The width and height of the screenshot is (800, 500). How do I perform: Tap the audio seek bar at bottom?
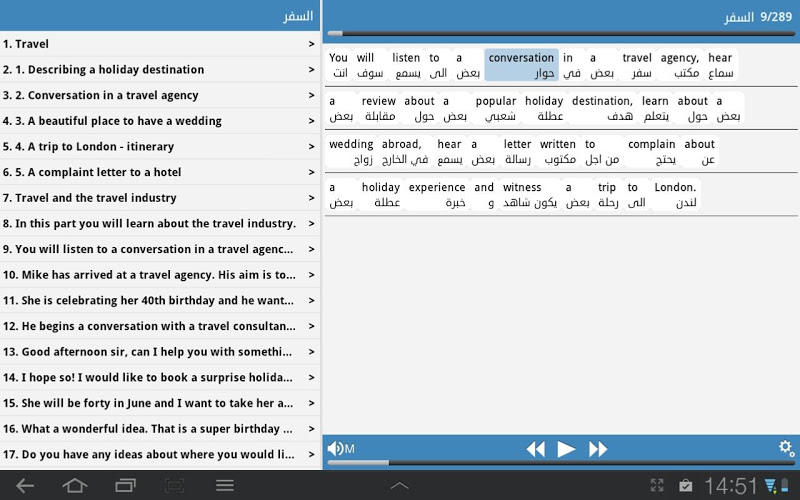tap(561, 463)
